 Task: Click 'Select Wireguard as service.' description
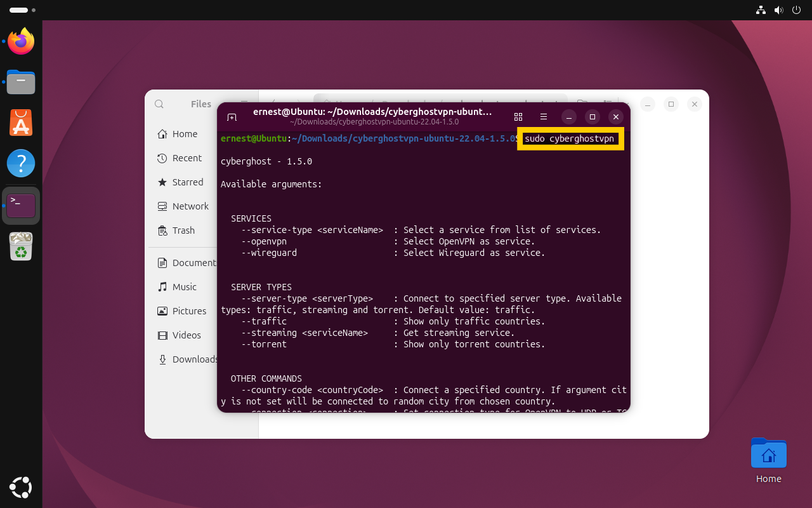coord(475,253)
